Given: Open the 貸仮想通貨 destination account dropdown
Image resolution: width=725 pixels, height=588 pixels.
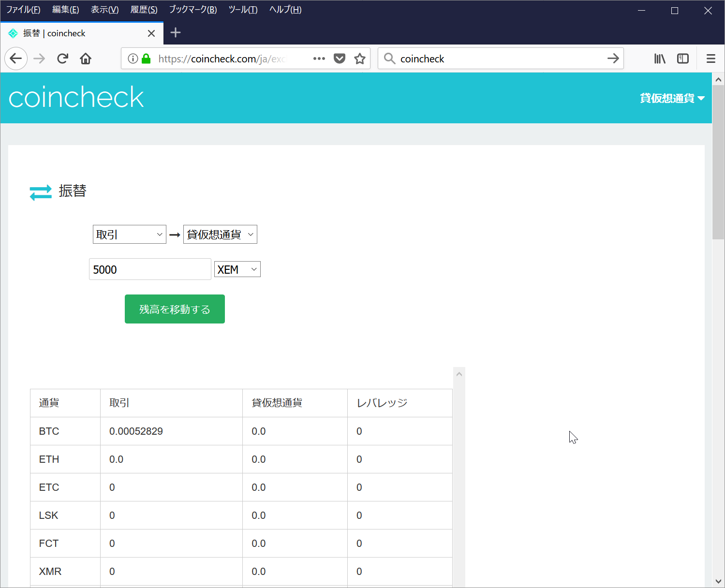Looking at the screenshot, I should point(220,235).
